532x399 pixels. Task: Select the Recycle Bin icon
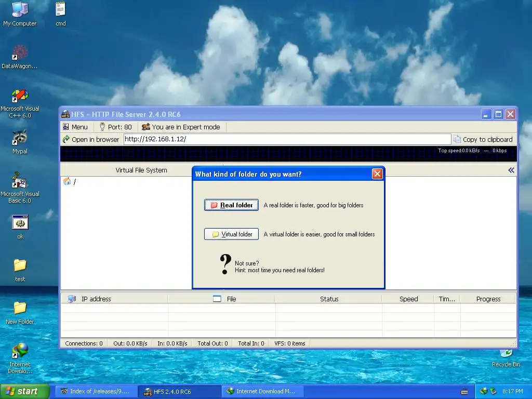506,358
